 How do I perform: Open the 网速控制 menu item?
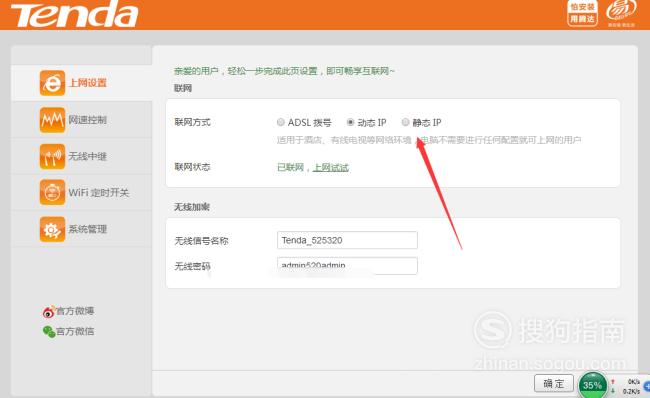pos(81,120)
